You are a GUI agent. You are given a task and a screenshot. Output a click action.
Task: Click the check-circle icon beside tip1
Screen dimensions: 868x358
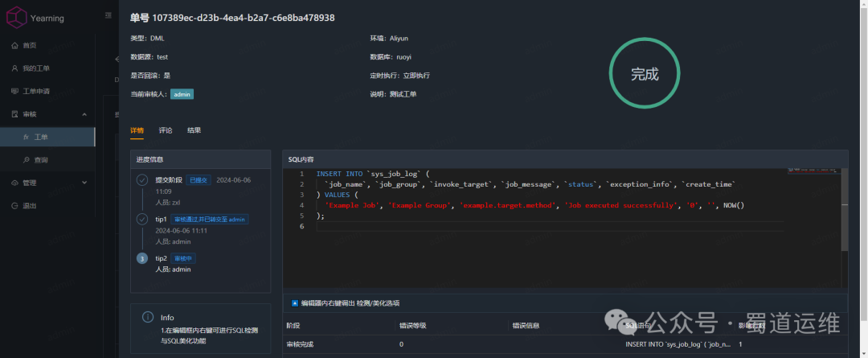coord(142,220)
